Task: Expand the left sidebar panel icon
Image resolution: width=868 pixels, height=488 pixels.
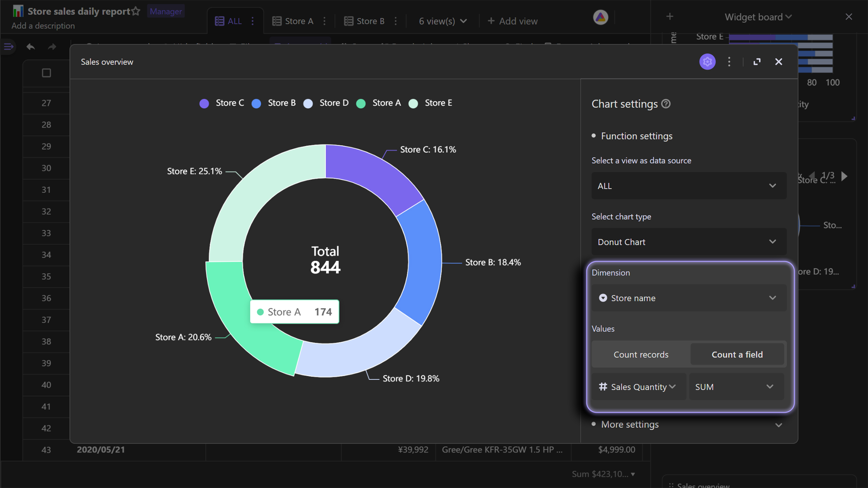Action: pos(8,46)
